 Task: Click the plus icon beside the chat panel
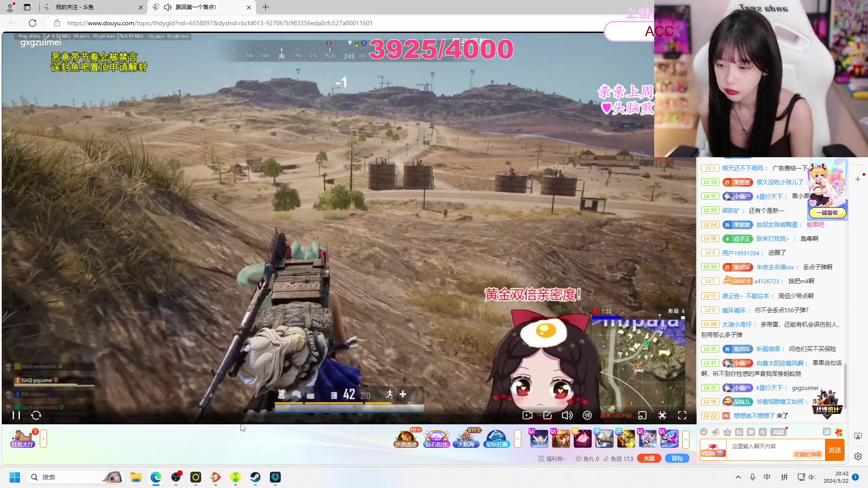coord(858,179)
